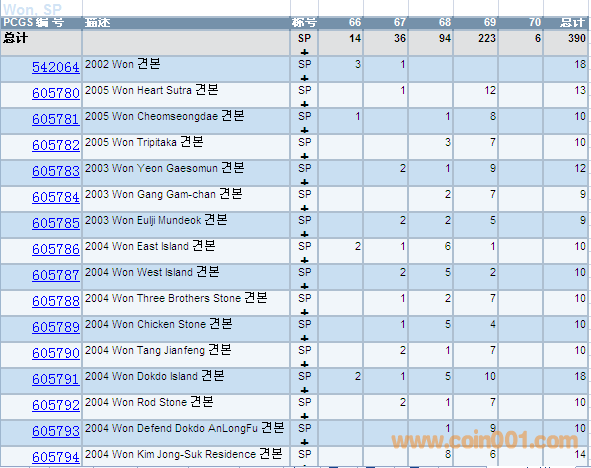
Task: Expand plus under 2004 Won East Island
Action: 305,260
